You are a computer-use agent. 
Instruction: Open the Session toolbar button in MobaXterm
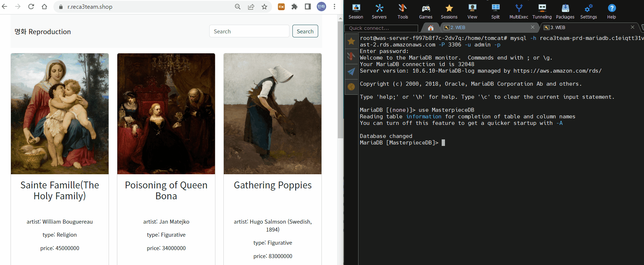pos(356,11)
